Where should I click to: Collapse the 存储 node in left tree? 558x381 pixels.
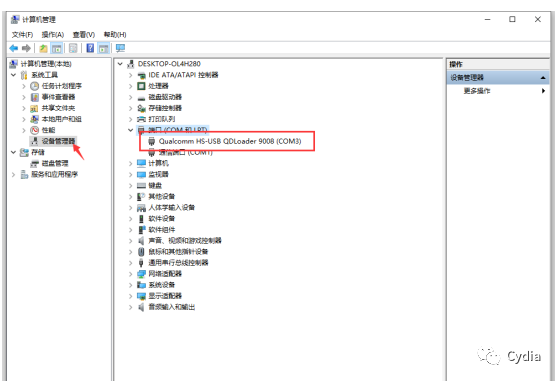point(14,152)
